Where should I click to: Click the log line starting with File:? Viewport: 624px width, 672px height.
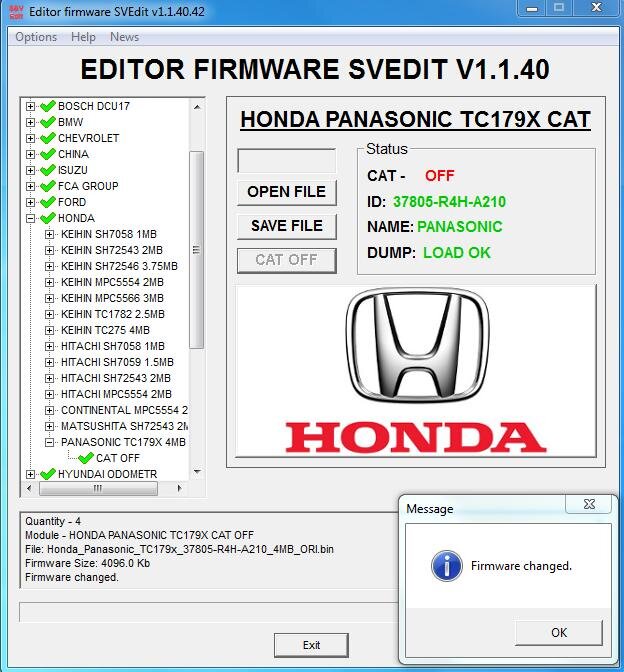pyautogui.click(x=179, y=549)
